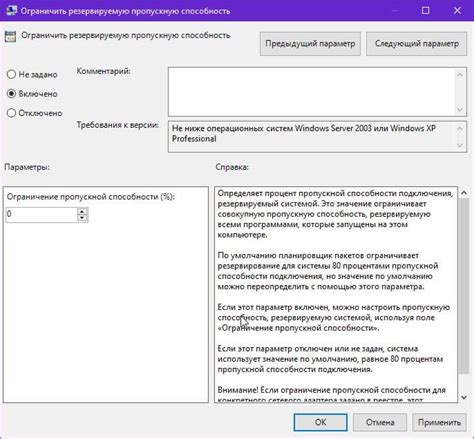Increase bandwidth limit with spinner up arrow

pos(82,211)
